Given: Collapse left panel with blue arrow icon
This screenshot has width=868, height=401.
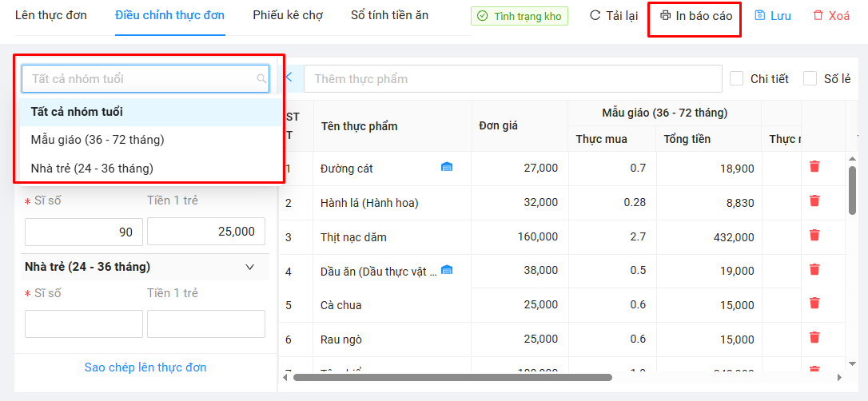Looking at the screenshot, I should point(289,77).
